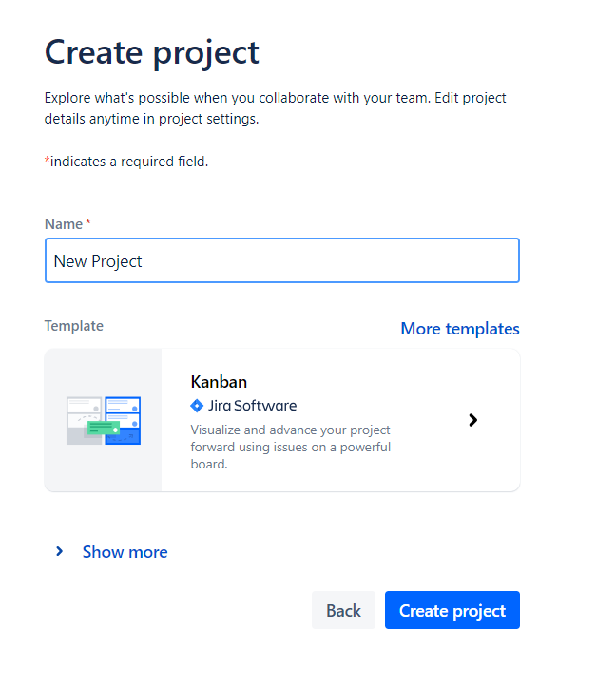Click the Kanban board illustration thumbnail
This screenshot has height=688, width=616.
(x=103, y=420)
